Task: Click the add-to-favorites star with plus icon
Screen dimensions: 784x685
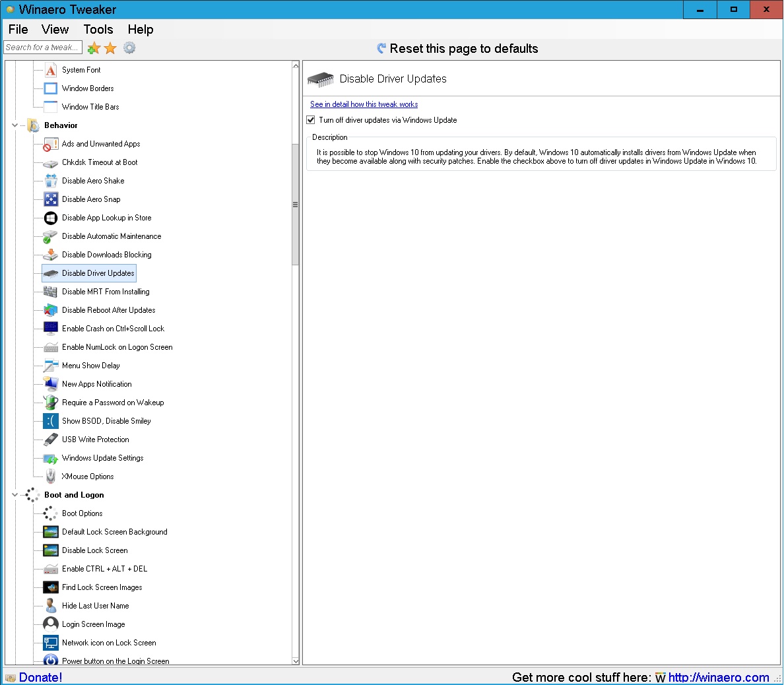Action: 94,48
